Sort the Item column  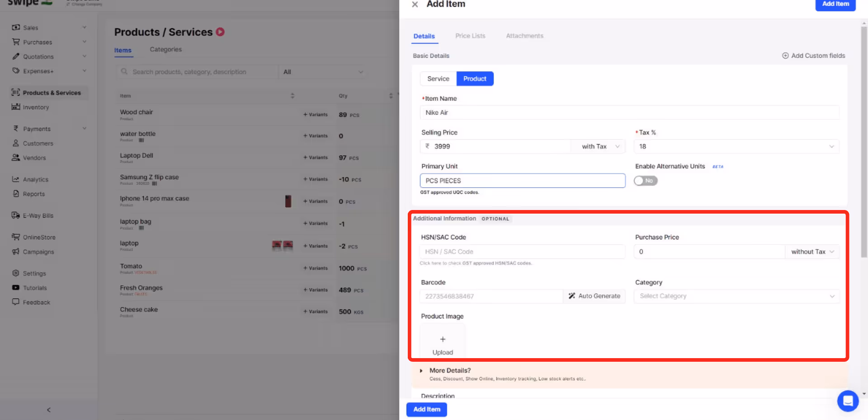point(292,96)
